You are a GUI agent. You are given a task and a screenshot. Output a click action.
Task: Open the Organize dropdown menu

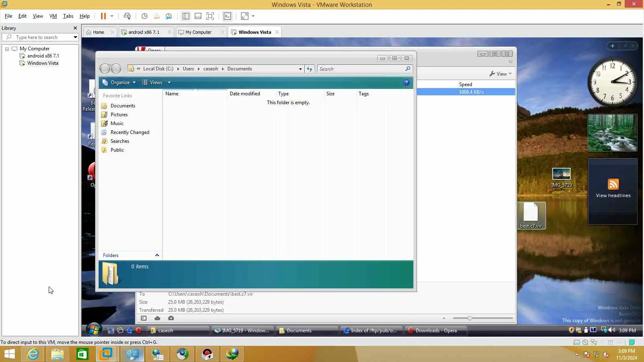[x=119, y=82]
